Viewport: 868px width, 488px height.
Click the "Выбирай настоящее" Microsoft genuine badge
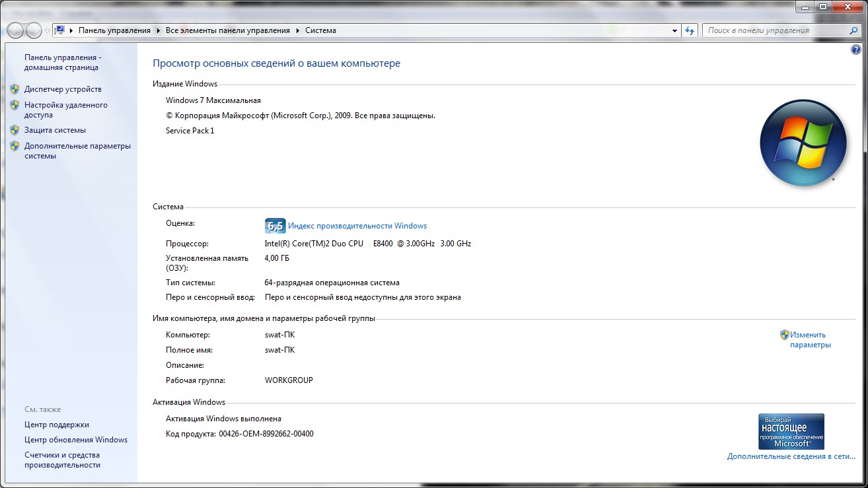tap(791, 432)
